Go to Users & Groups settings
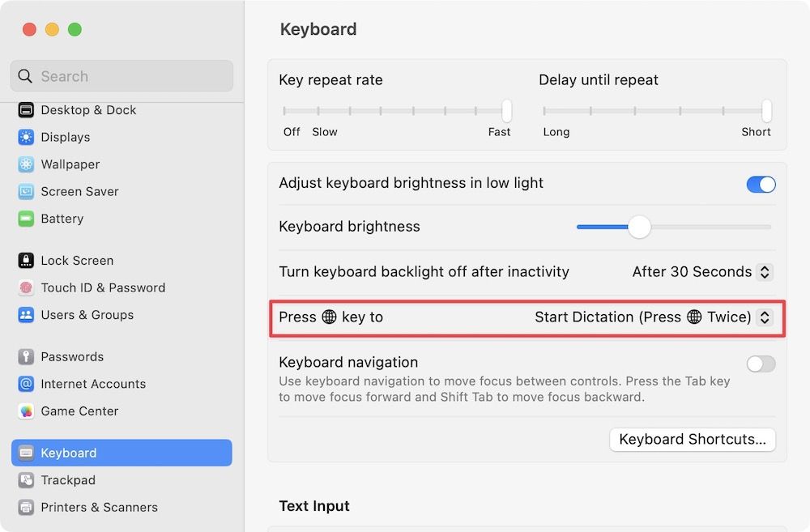The image size is (810, 532). click(x=87, y=315)
